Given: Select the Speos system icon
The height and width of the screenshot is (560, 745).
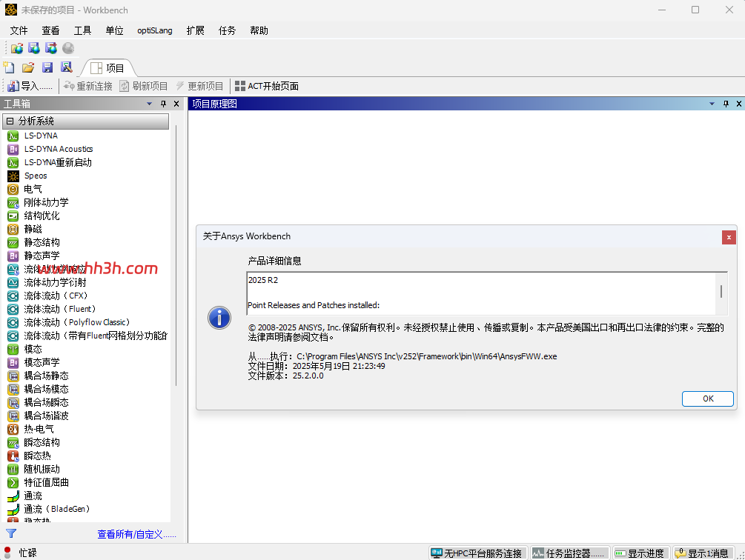Looking at the screenshot, I should 13,176.
